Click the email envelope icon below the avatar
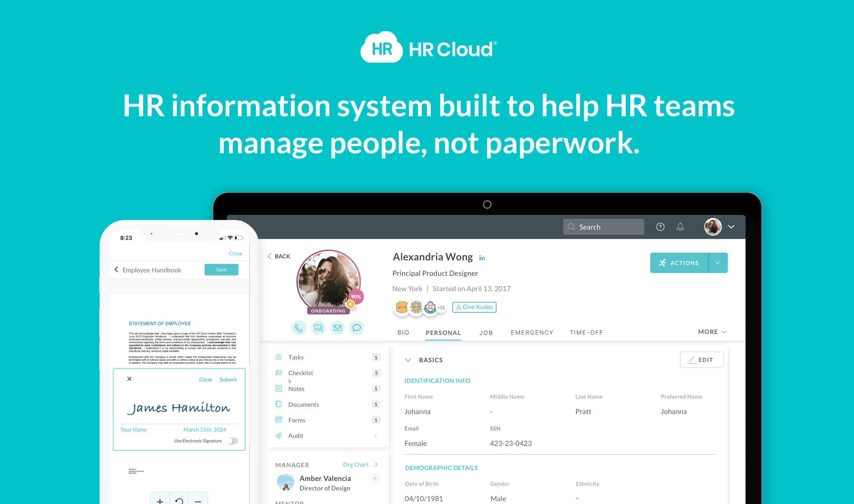Image resolution: width=854 pixels, height=504 pixels. click(x=337, y=328)
